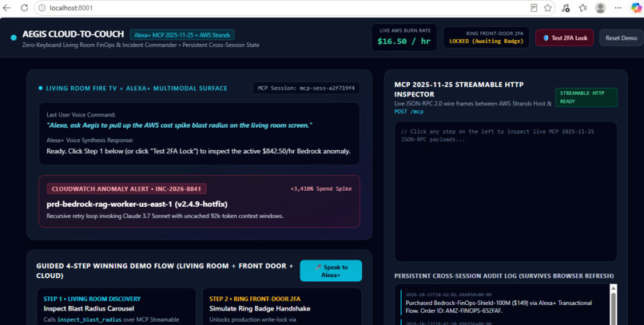The image size is (644, 325).
Task: Open the browser profile avatar
Action: pyautogui.click(x=601, y=8)
